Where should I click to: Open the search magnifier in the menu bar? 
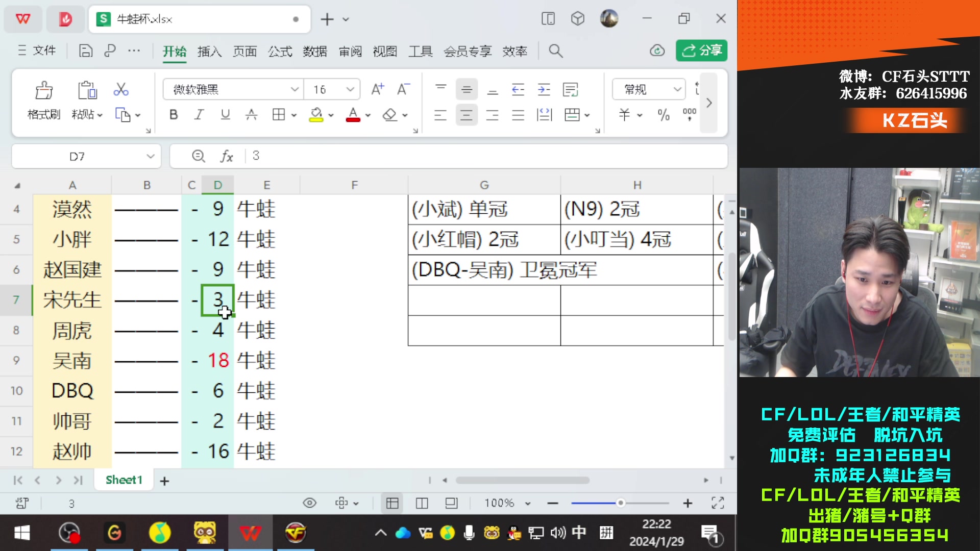pos(555,51)
